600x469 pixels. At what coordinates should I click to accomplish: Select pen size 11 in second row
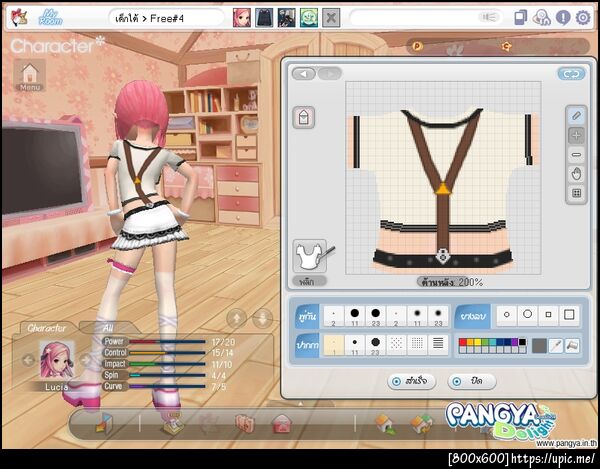pos(355,345)
